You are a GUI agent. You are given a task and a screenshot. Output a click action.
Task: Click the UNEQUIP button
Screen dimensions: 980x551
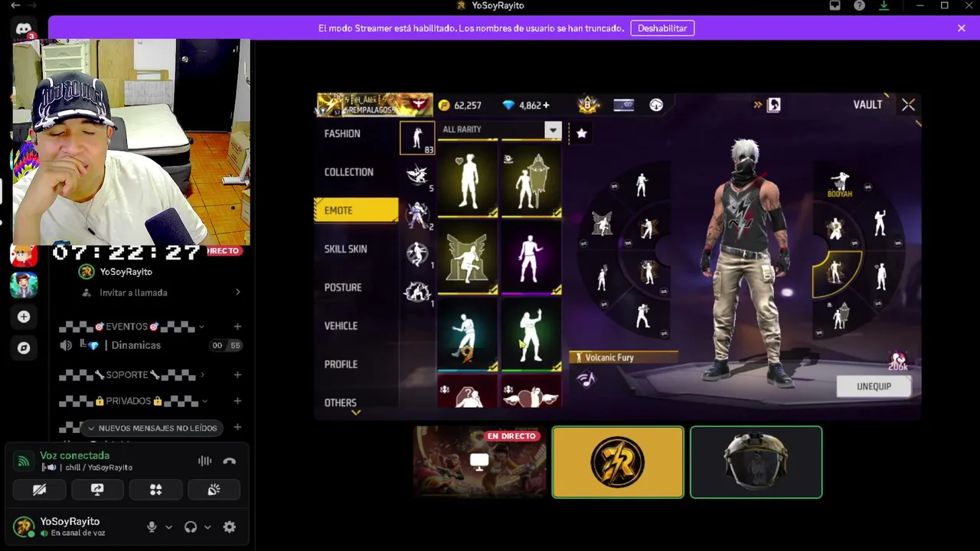[874, 386]
